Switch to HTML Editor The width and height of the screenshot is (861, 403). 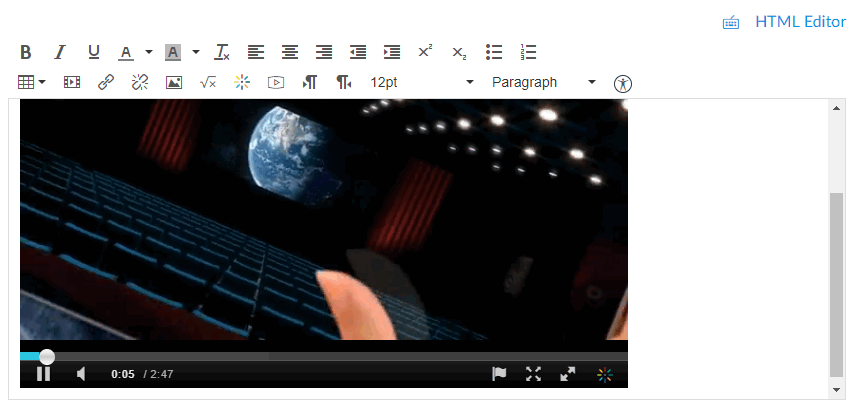pos(801,22)
